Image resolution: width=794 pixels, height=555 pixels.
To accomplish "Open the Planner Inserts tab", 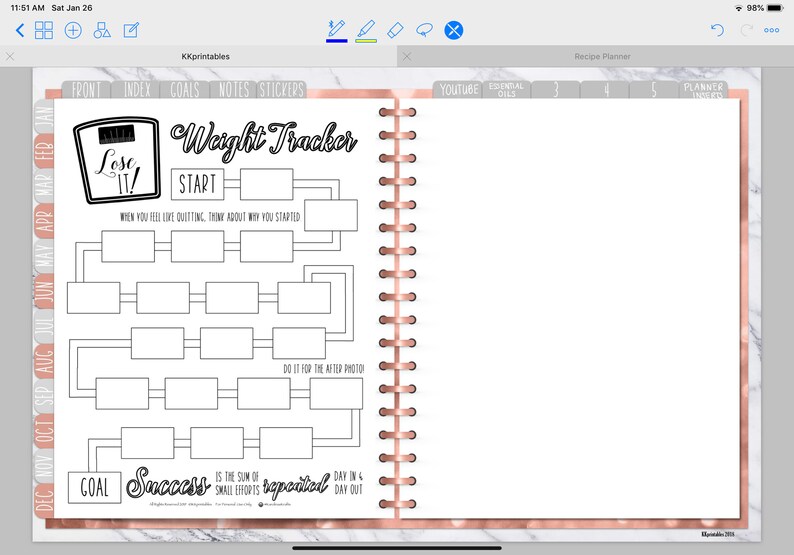I will pyautogui.click(x=703, y=90).
